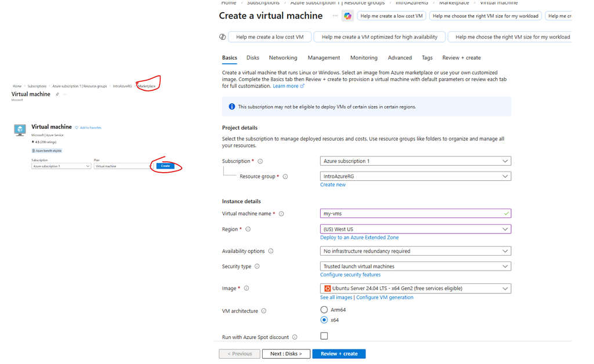The image size is (594, 364).
Task: Click the blue Create button in the marketplace pane
Action: (x=165, y=166)
